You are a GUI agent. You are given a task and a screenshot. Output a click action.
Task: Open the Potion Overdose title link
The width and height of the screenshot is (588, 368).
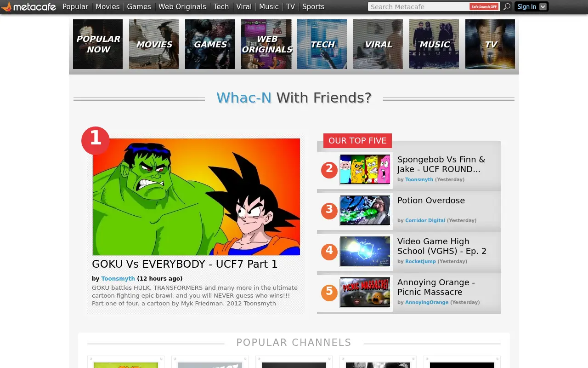[431, 201]
